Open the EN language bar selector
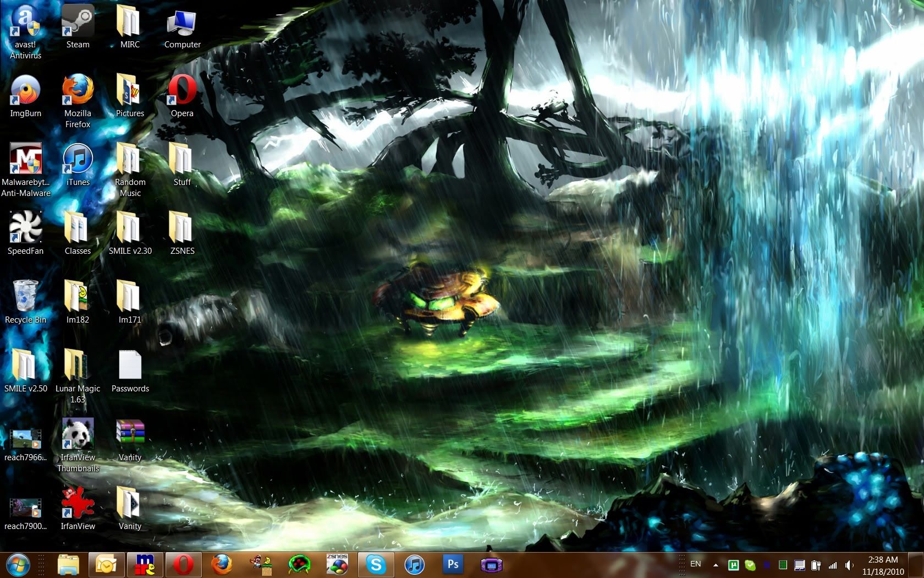This screenshot has height=578, width=924. point(695,564)
